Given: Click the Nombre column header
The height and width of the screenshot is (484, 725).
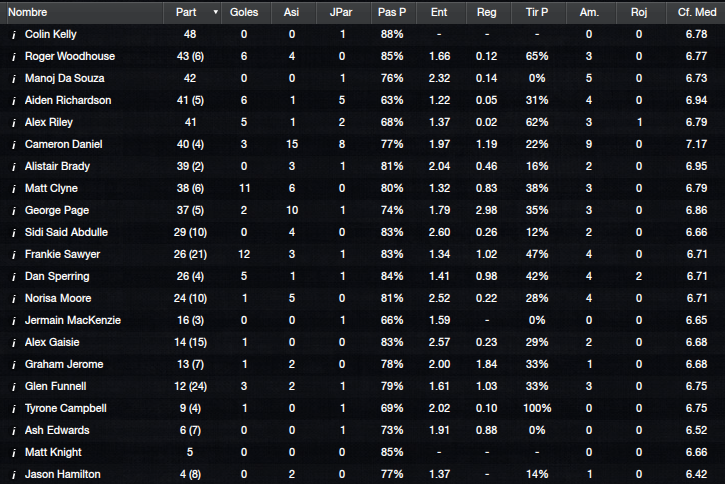Looking at the screenshot, I should click(28, 12).
